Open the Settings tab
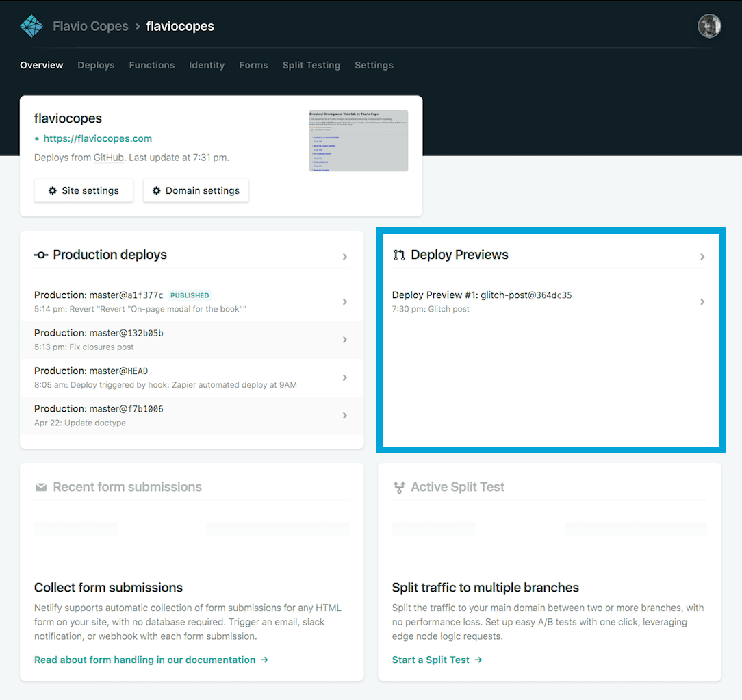This screenshot has height=700, width=742. pos(374,65)
